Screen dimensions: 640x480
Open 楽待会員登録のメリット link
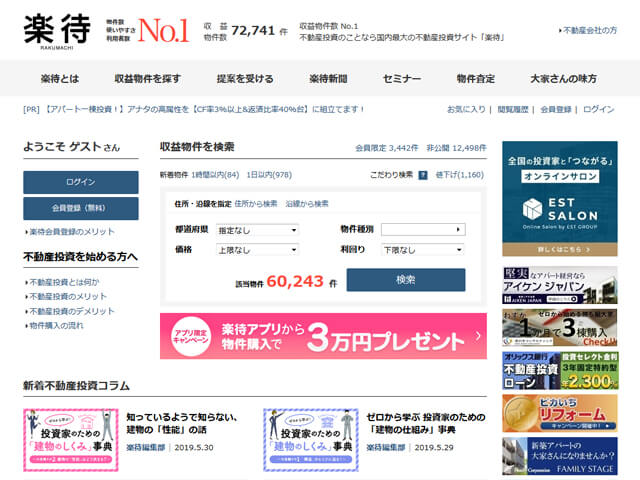coord(70,232)
